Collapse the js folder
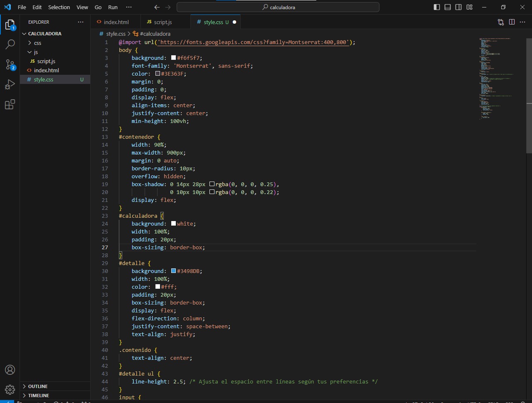Screen dimensions: 532x403 tap(55, 52)
